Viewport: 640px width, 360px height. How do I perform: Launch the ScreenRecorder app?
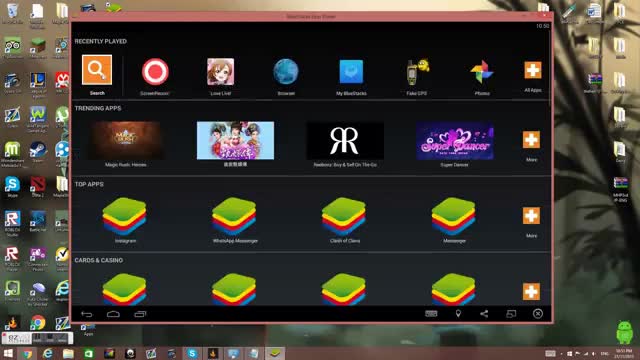155,71
